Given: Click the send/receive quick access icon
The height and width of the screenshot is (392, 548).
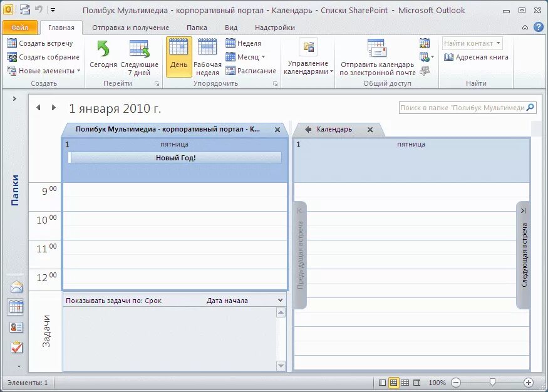Looking at the screenshot, I should tap(25, 10).
